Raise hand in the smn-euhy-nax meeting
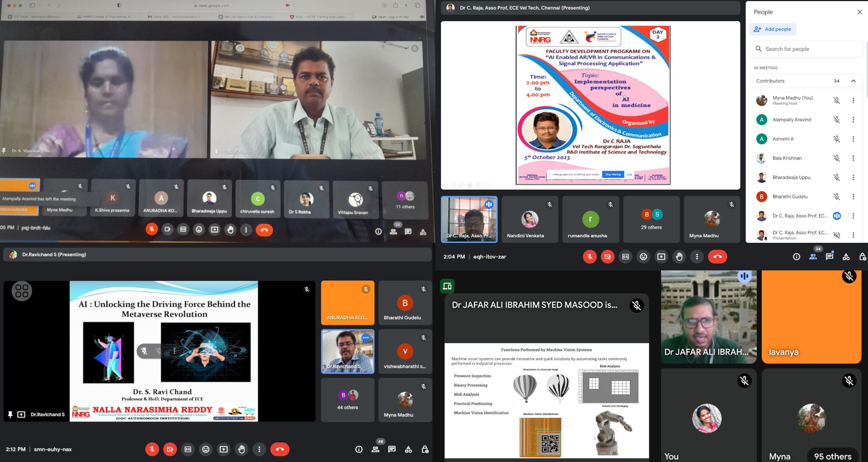The height and width of the screenshot is (462, 868). (241, 450)
